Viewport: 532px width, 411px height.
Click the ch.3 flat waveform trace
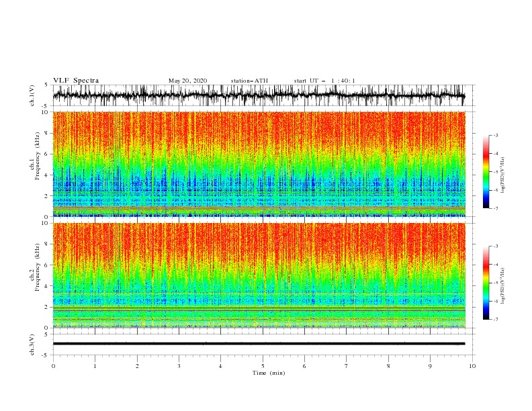[259, 344]
